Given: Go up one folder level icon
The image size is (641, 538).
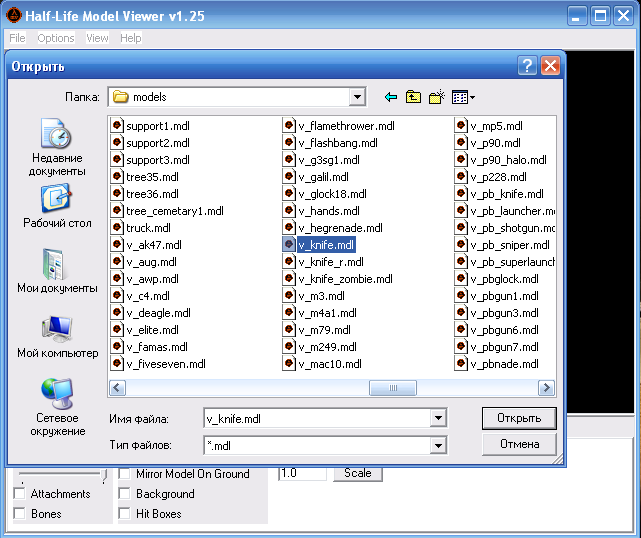Looking at the screenshot, I should tap(413, 97).
